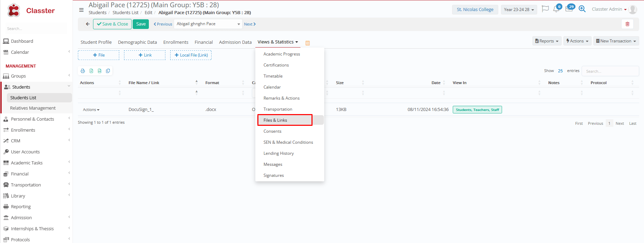The image size is (644, 243).
Task: Click the magnifier zoom icon in header
Action: point(582,9)
